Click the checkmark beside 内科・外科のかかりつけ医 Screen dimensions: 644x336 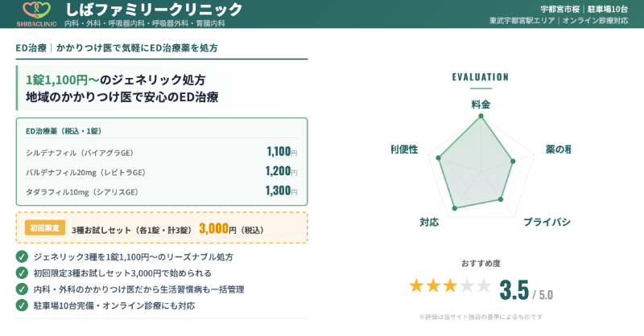pyautogui.click(x=22, y=289)
